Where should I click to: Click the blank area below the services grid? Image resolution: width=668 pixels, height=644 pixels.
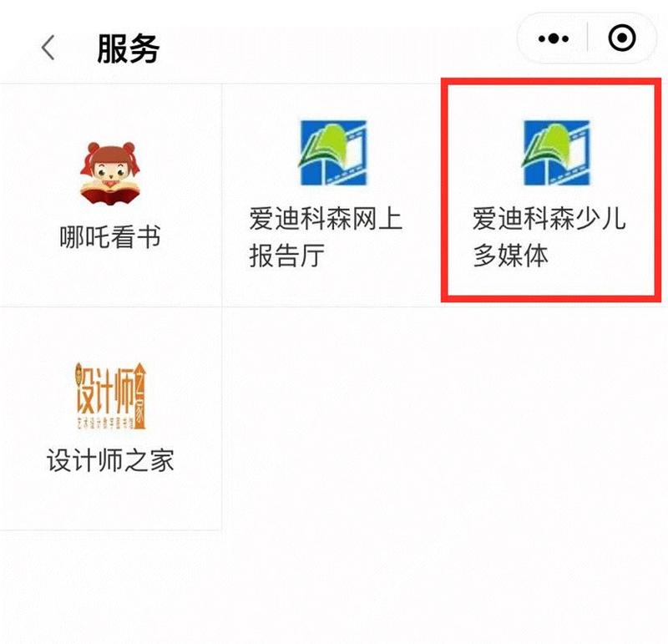click(x=334, y=587)
